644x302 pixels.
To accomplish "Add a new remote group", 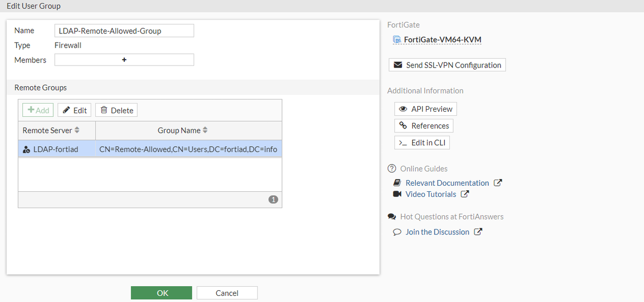I will tap(38, 110).
